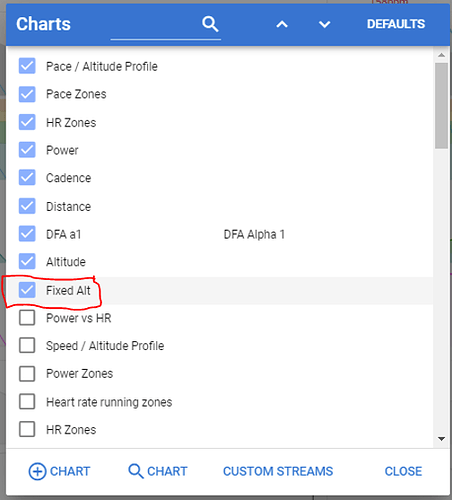Uncheck the Fixed Alt checkbox
Viewport: 452px width, 500px height.
pos(27,290)
